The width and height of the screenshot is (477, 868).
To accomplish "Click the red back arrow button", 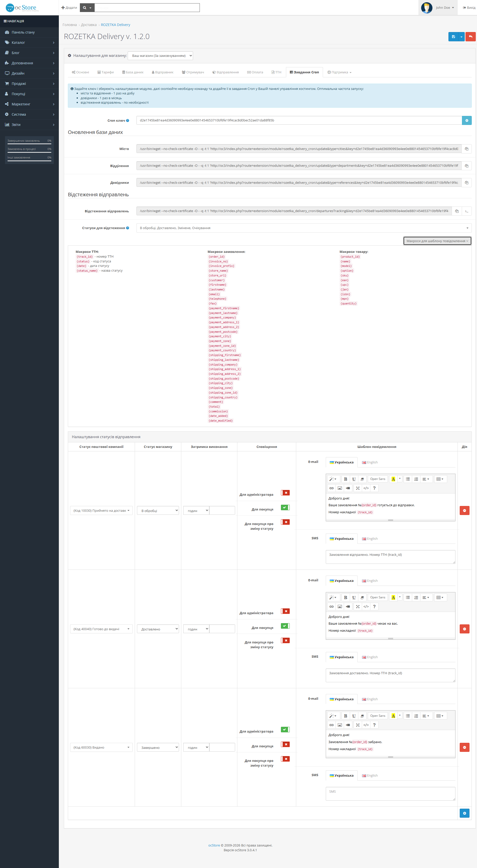I will (x=470, y=37).
